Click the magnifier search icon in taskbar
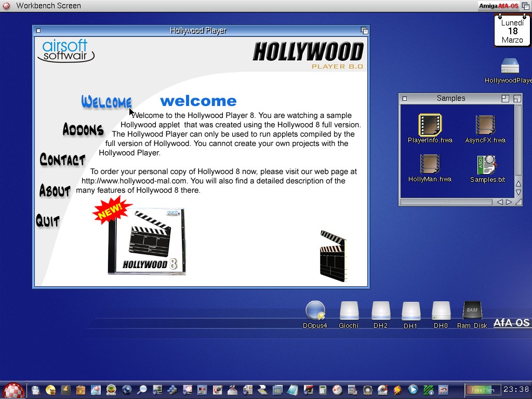Screen dimensions: 532x399 (141, 390)
